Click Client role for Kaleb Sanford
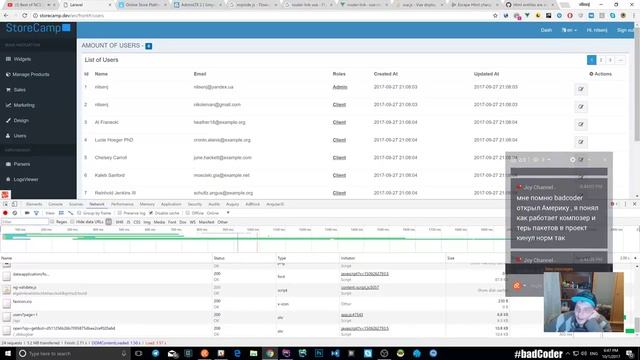 339,175
